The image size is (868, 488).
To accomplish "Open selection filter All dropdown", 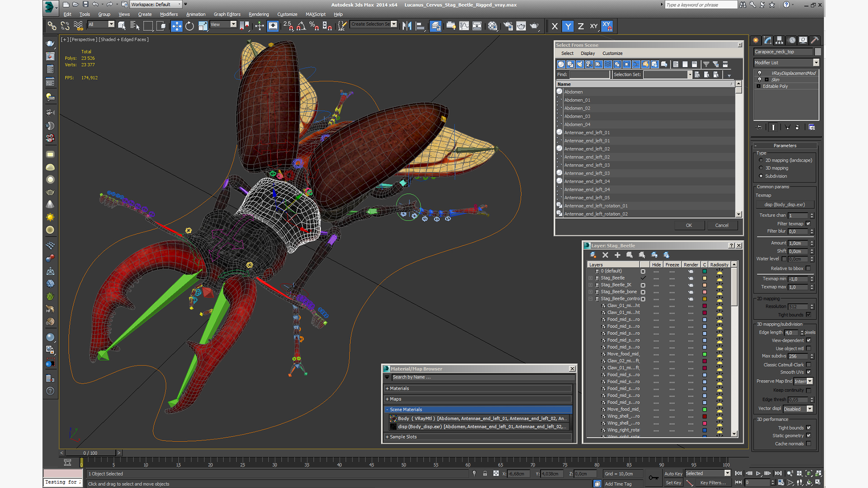I will pyautogui.click(x=101, y=24).
